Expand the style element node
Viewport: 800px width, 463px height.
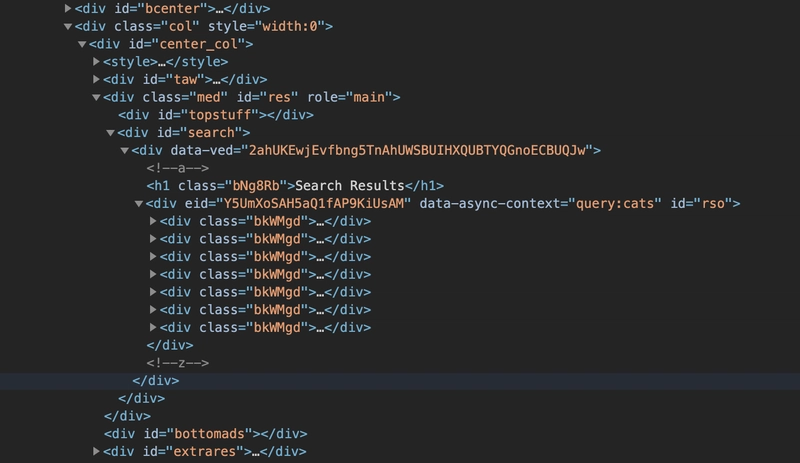click(96, 62)
